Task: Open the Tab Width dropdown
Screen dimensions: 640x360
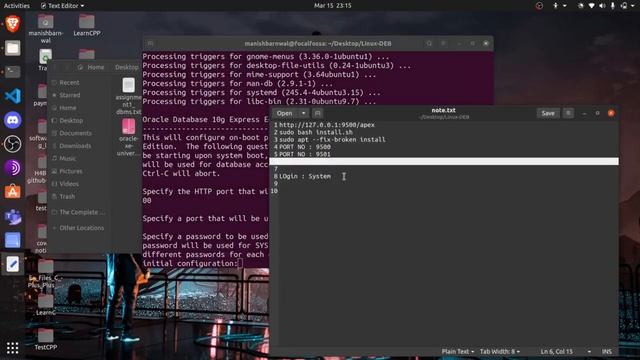Action: pyautogui.click(x=500, y=351)
